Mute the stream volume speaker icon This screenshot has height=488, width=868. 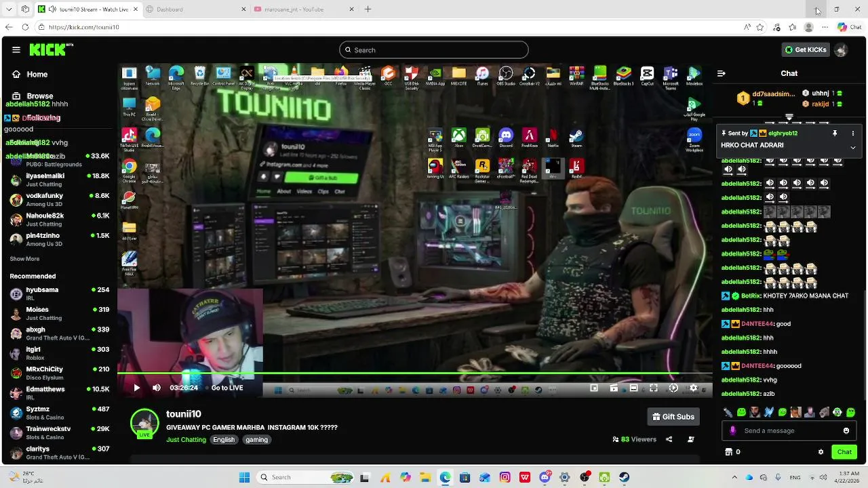point(157,388)
